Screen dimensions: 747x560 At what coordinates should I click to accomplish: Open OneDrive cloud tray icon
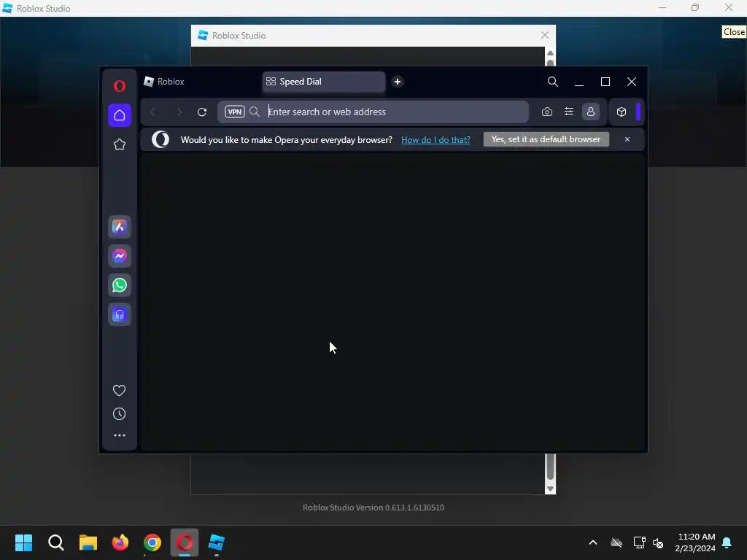coord(616,542)
